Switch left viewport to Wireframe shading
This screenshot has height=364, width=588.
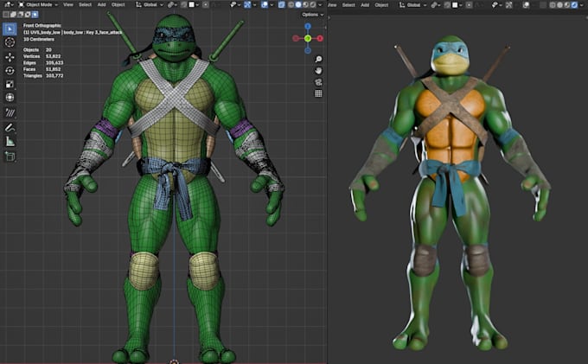[x=291, y=4]
